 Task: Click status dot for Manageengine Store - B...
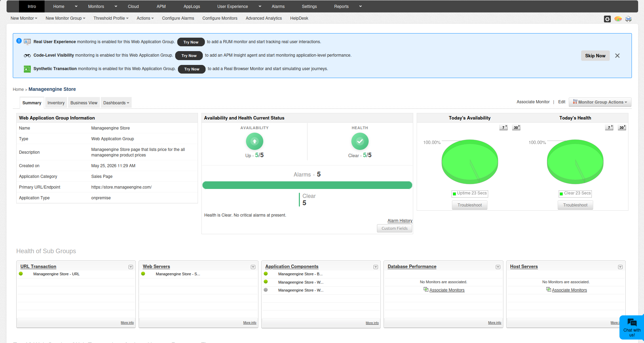coord(266,274)
